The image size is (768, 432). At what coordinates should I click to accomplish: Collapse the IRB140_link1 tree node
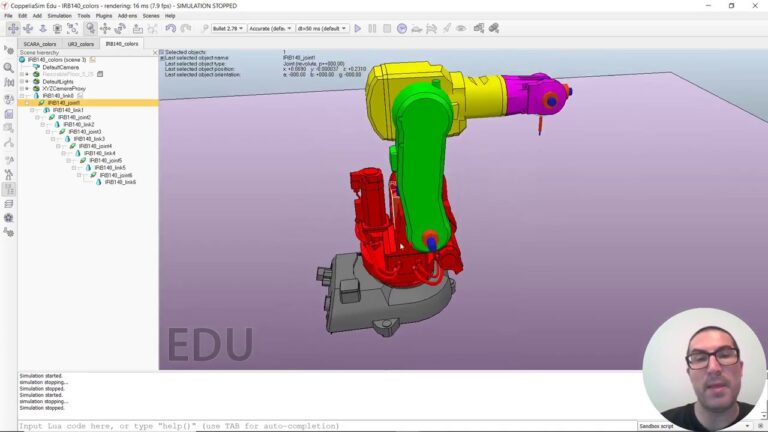pyautogui.click(x=32, y=110)
